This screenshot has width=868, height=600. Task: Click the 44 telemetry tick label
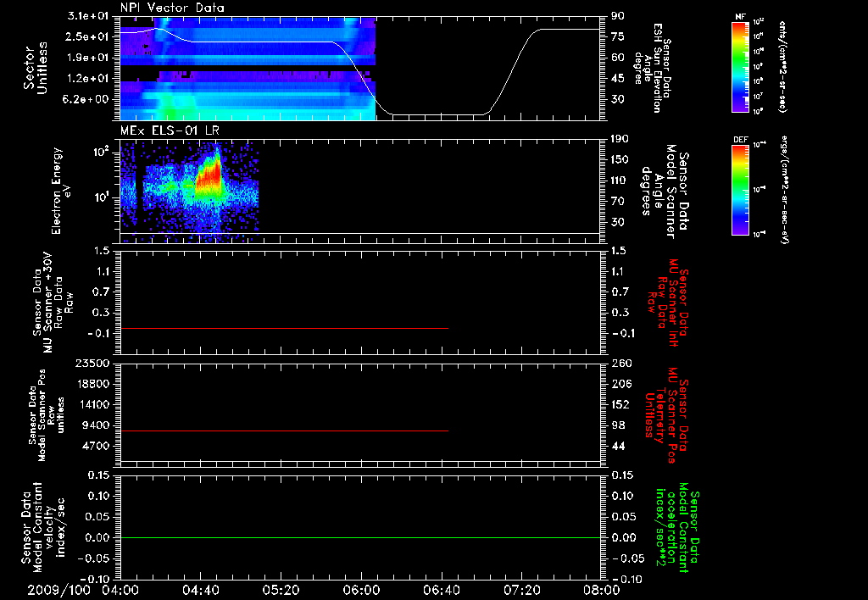(x=618, y=446)
